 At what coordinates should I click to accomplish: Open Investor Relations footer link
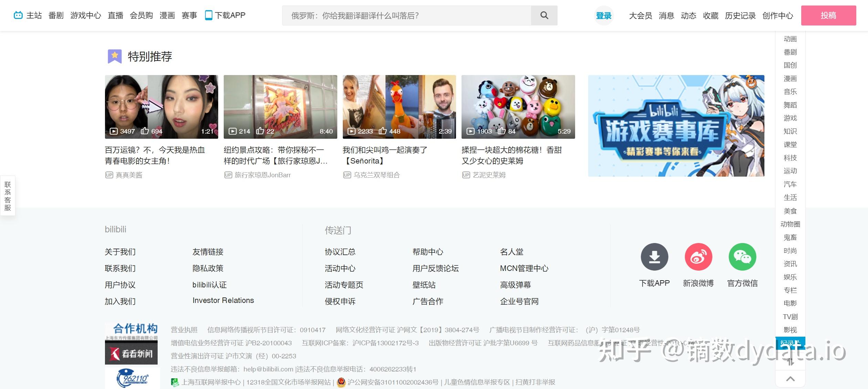[x=223, y=301]
